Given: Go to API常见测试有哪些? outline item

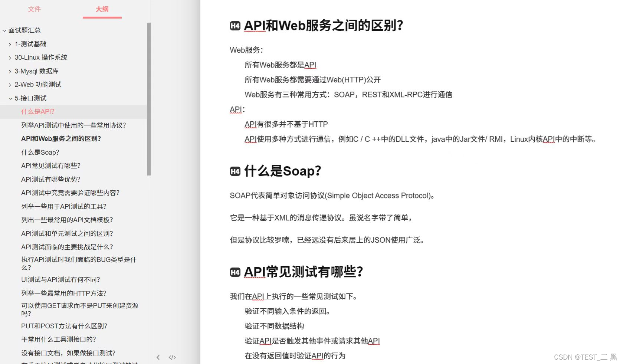Looking at the screenshot, I should click(x=51, y=166).
